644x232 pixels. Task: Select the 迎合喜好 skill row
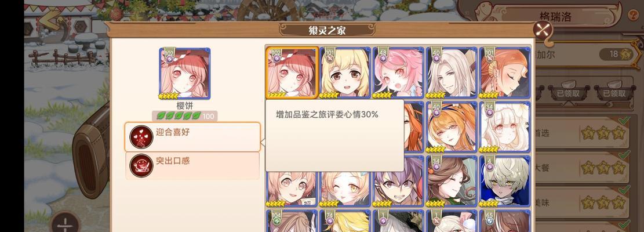coord(192,137)
